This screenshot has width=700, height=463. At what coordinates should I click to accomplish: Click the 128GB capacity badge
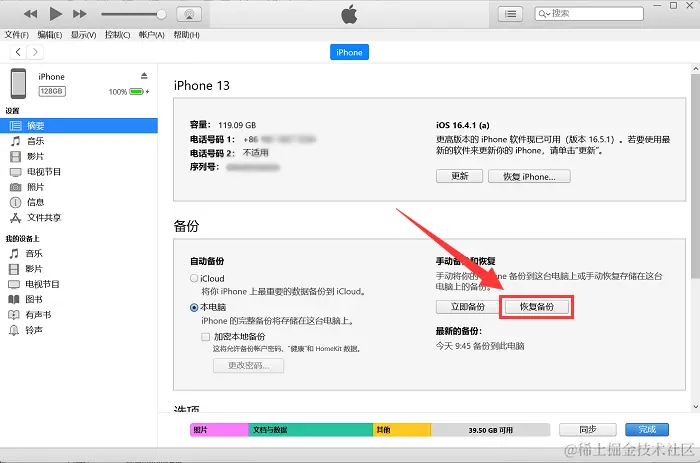(52, 91)
